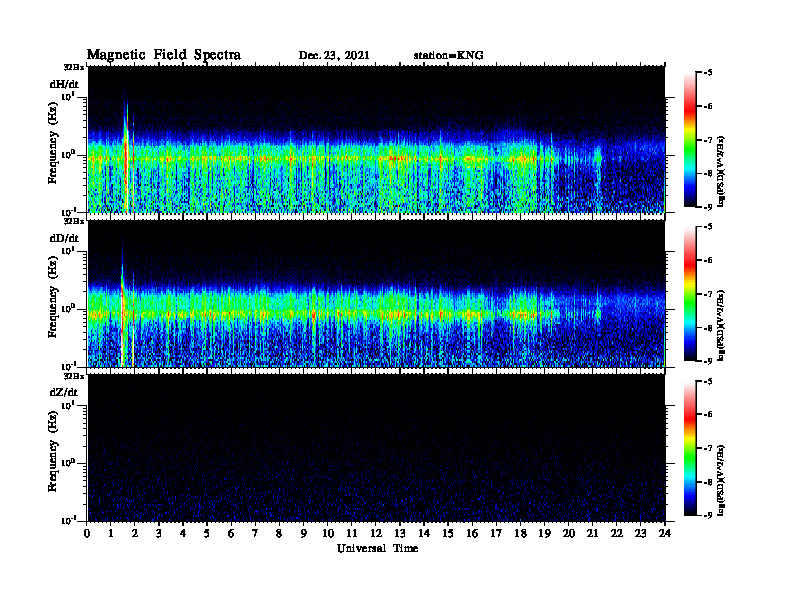The image size is (792, 612).
Task: Click the dZ/dt spectrogram plot
Action: tap(376, 448)
